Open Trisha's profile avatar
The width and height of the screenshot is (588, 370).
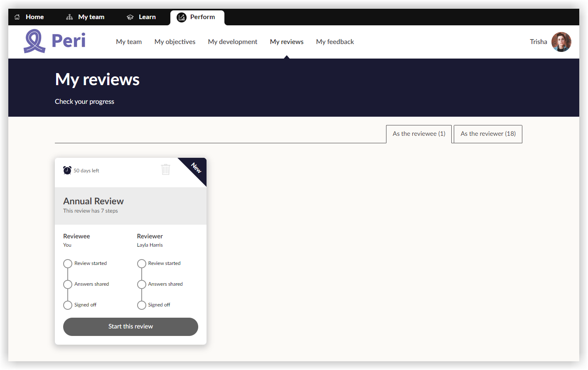(561, 42)
